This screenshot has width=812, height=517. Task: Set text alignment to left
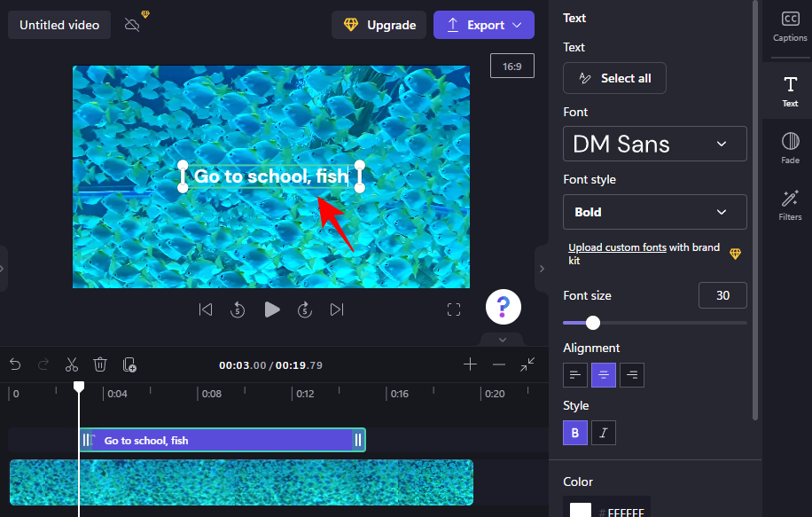pos(575,375)
